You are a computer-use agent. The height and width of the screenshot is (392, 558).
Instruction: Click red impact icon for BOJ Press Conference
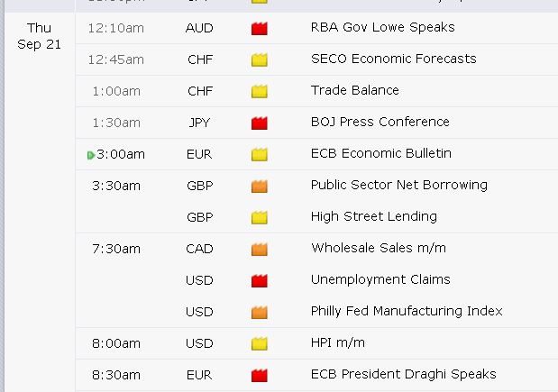[260, 123]
